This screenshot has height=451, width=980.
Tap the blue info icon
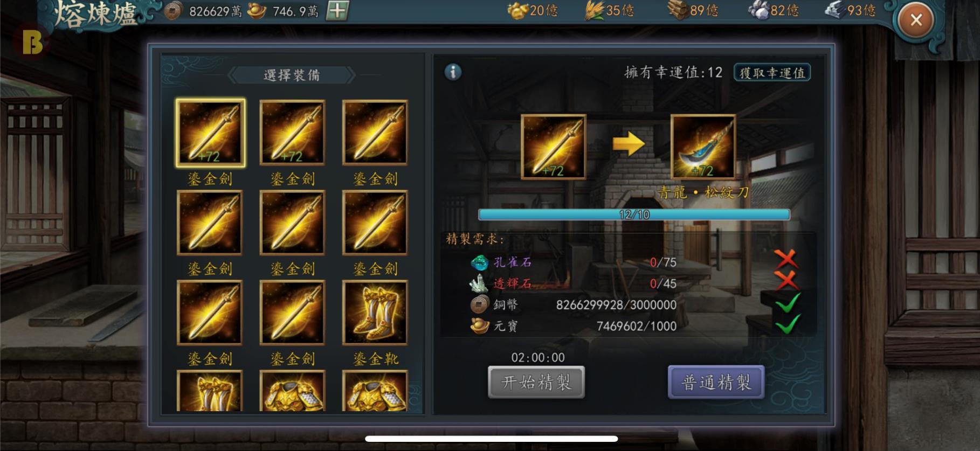[x=453, y=72]
